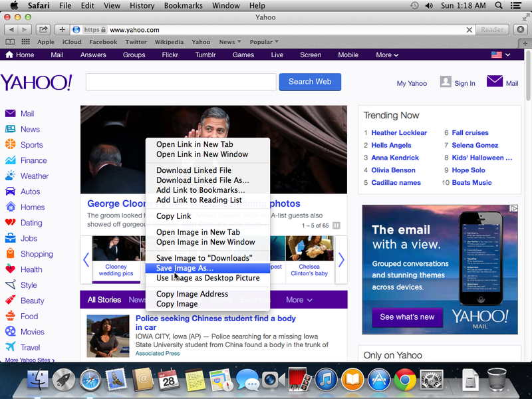
Task: Click the volume control in menu bar
Action: [x=429, y=5]
